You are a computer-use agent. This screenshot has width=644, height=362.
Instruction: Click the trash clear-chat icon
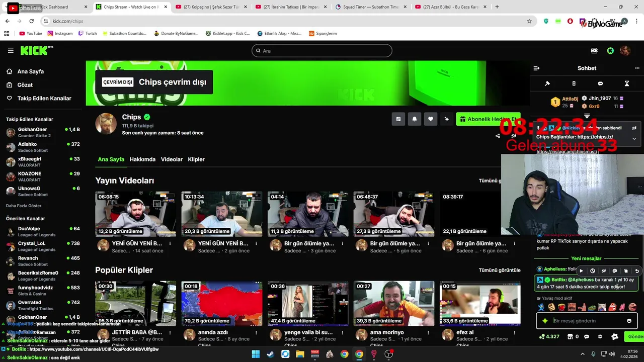click(x=574, y=83)
